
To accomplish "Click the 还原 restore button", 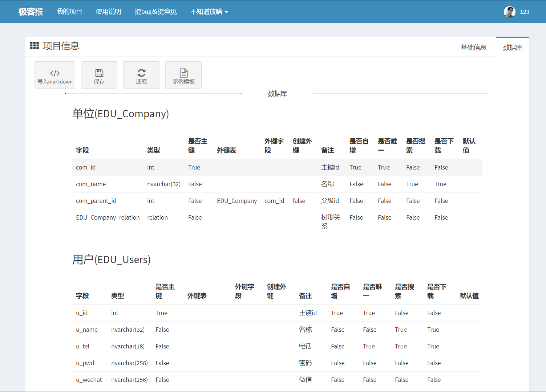I will pyautogui.click(x=141, y=75).
